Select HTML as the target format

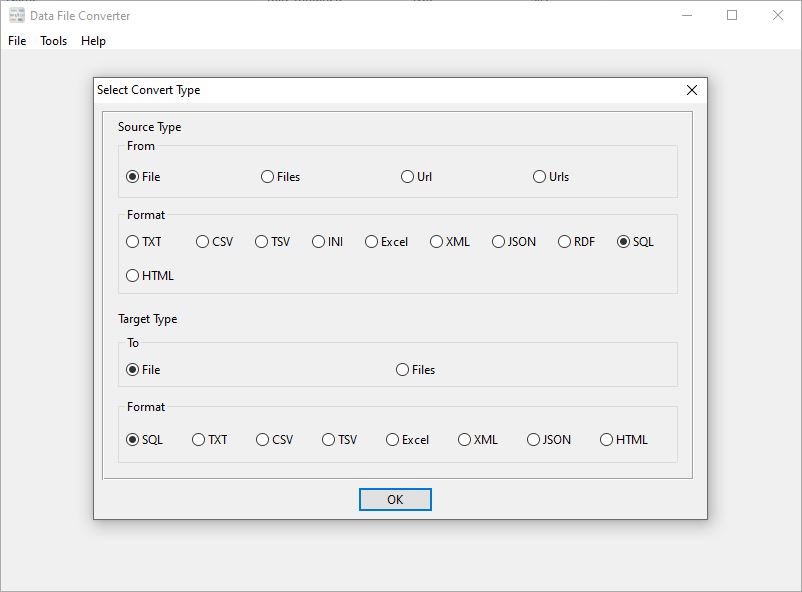pyautogui.click(x=606, y=439)
